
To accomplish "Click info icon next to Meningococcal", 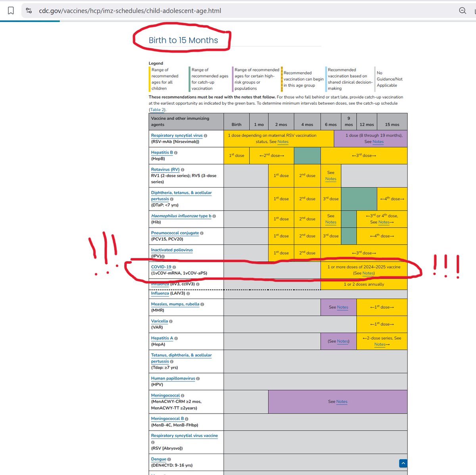I will (183, 396).
